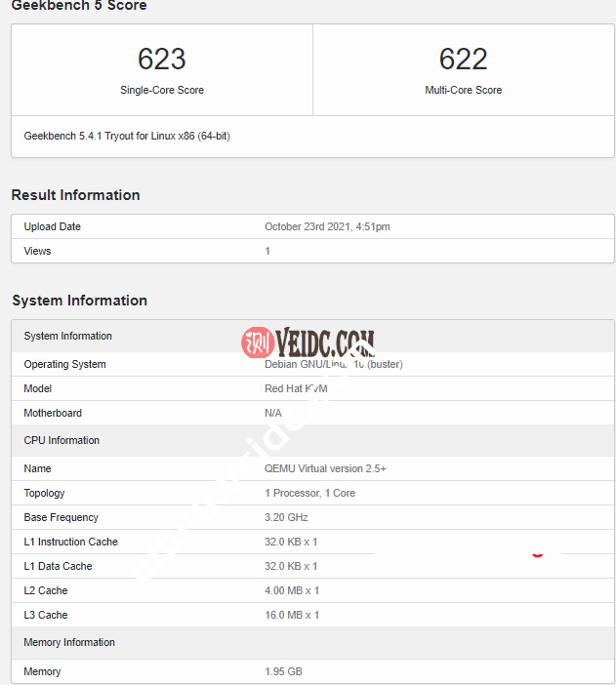Select the 'Multi-Core Score' label
This screenshot has height=685, width=616.
463,90
